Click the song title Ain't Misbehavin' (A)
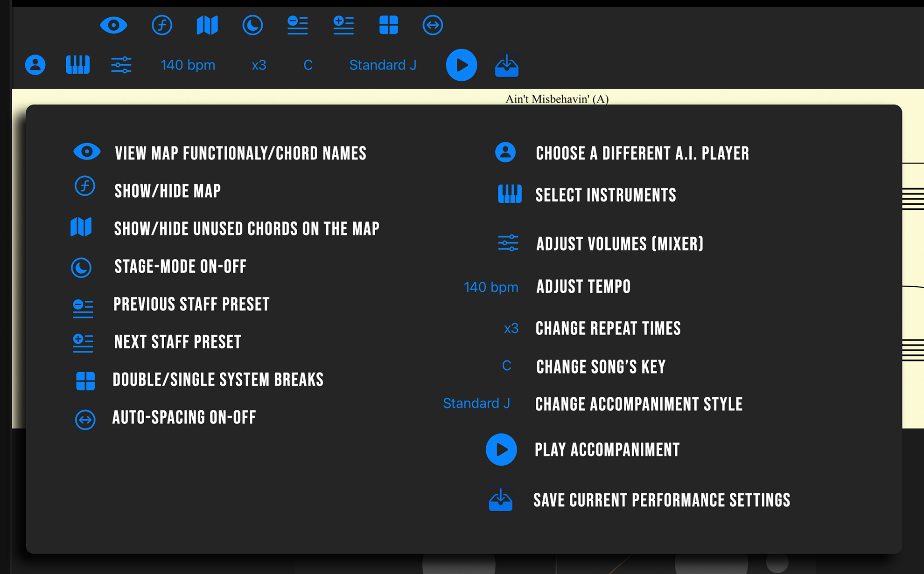 click(x=556, y=99)
